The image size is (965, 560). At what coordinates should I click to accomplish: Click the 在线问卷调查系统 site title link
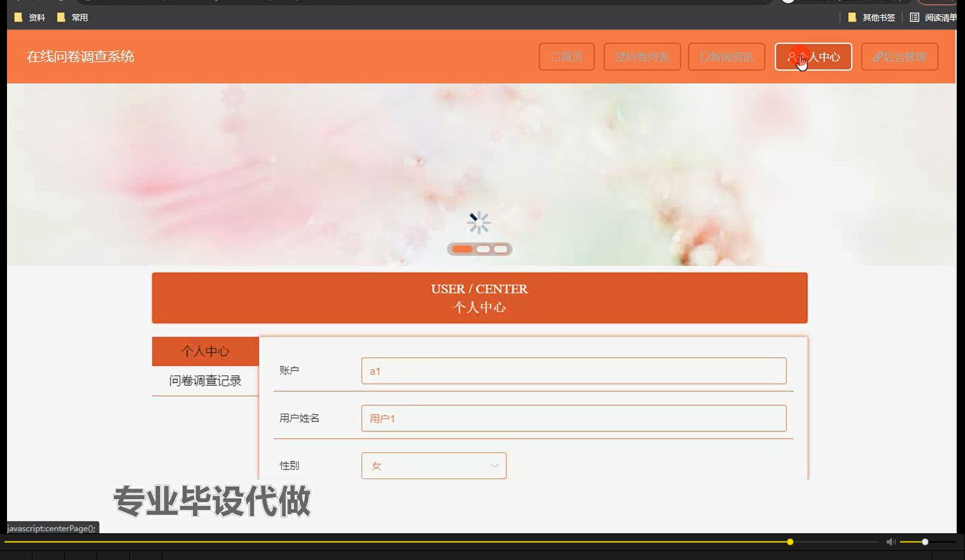point(80,57)
